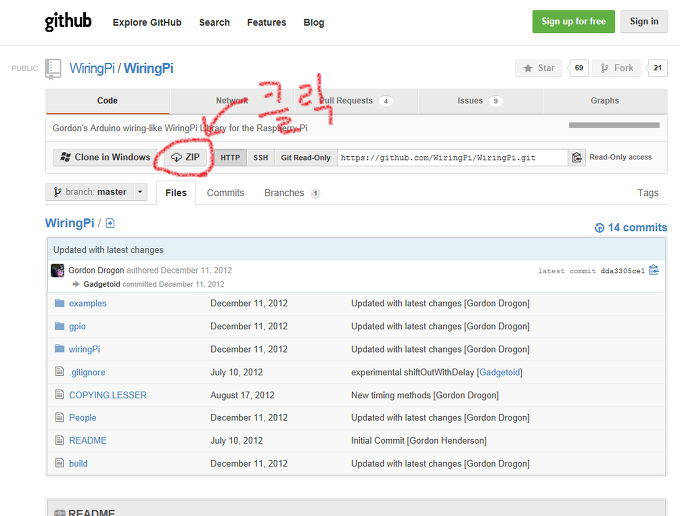
Task: Click the clipboard copy icon beside clone URL
Action: [576, 157]
